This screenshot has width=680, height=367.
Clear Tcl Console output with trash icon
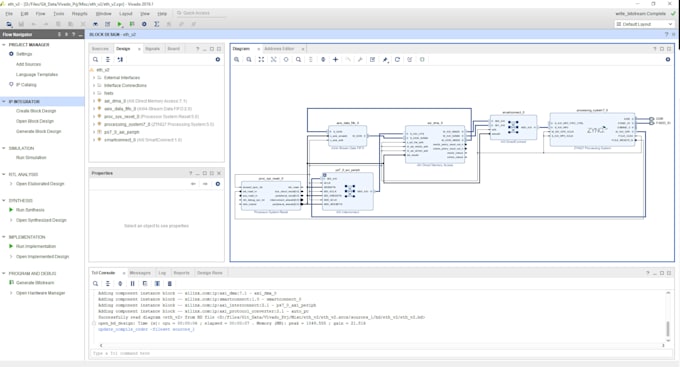(x=170, y=284)
